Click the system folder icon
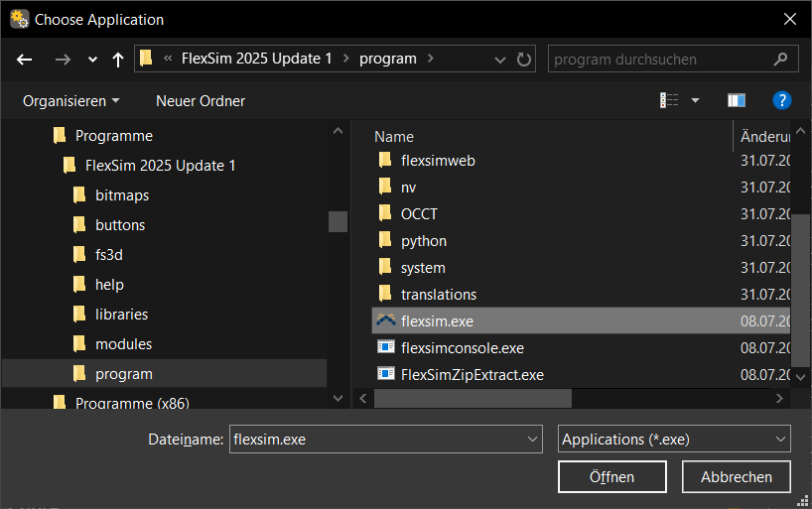812x509 pixels. coord(385,267)
